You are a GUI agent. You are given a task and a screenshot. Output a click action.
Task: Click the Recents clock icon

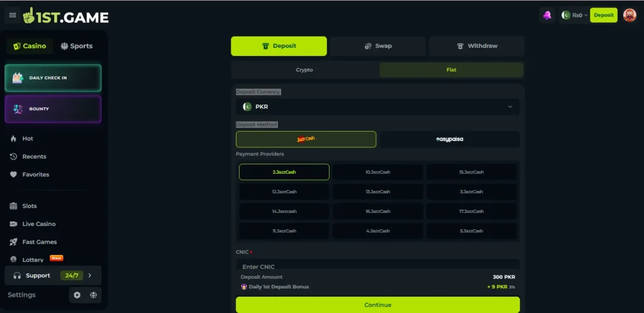(x=14, y=156)
